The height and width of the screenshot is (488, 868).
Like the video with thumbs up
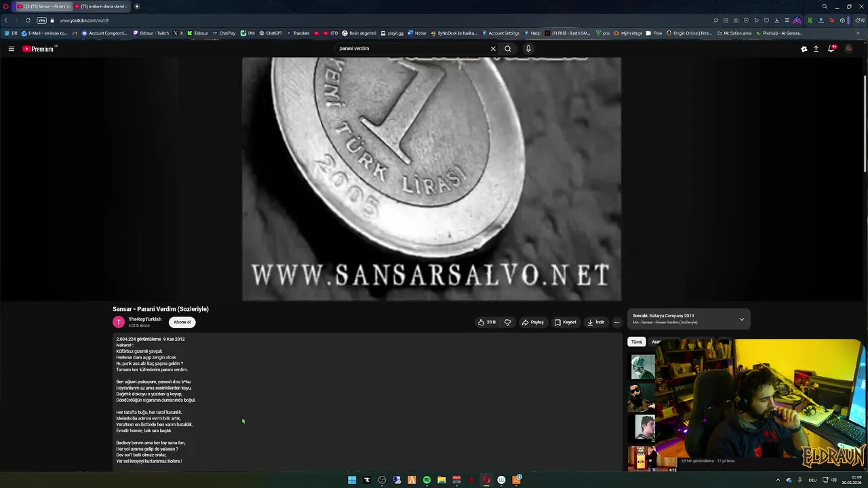[x=486, y=323]
